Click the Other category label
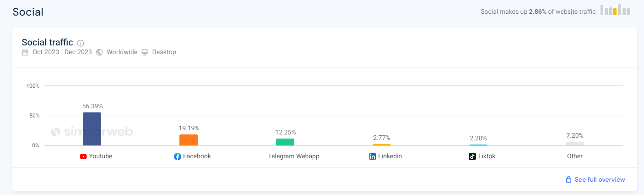This screenshot has height=195, width=644. click(x=575, y=156)
